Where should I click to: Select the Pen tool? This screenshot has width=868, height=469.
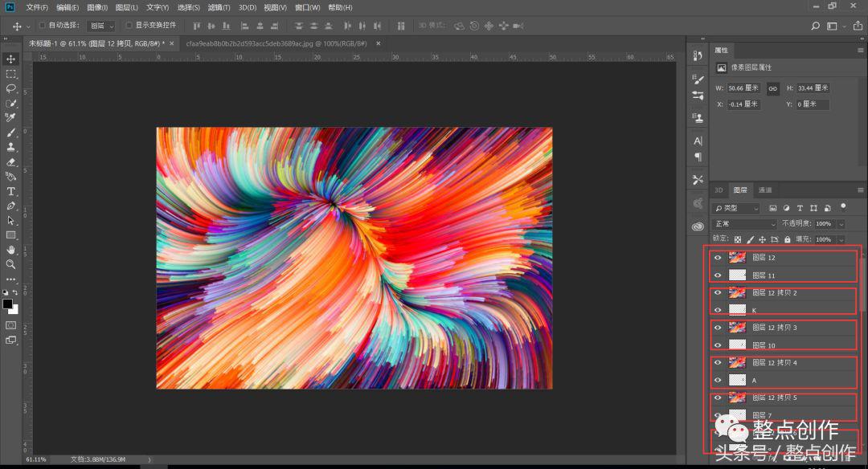(11, 206)
